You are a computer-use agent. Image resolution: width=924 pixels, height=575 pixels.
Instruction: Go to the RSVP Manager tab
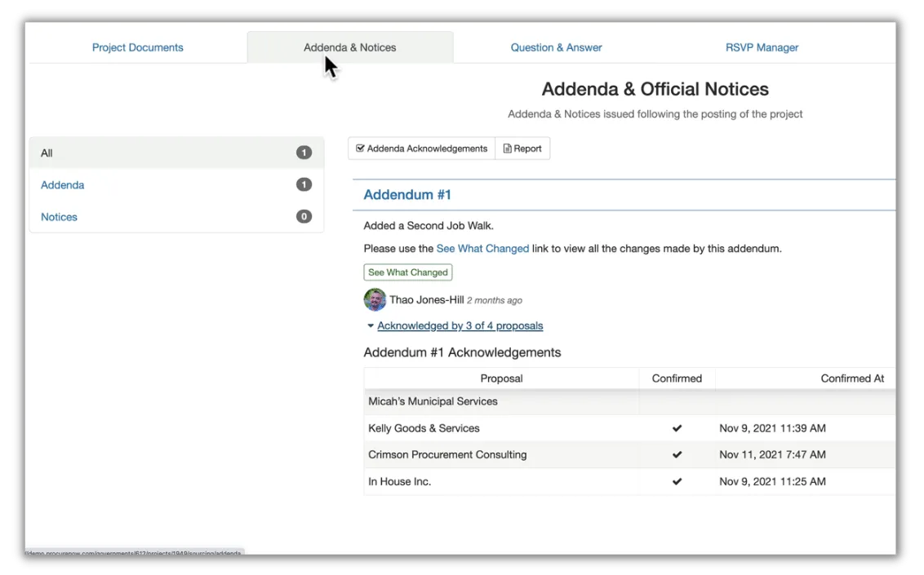click(762, 47)
